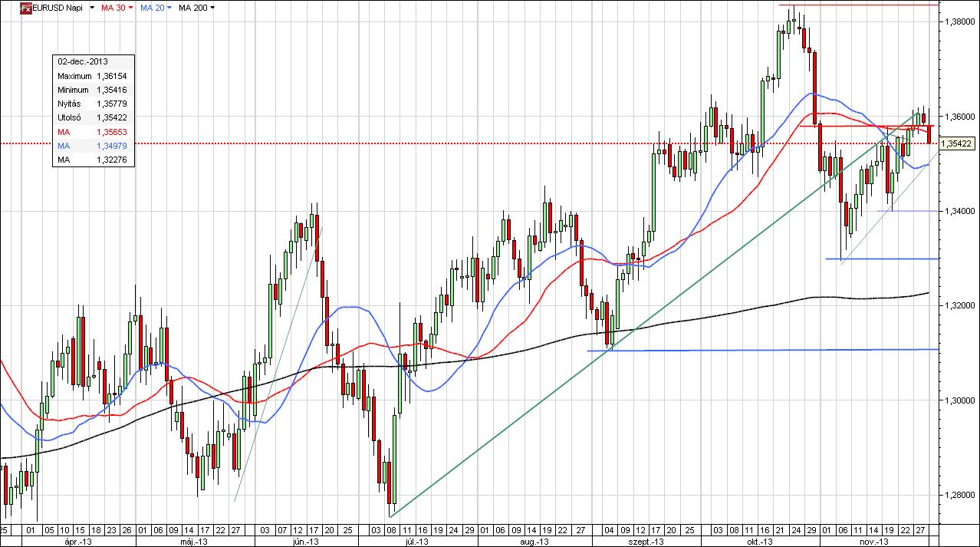Expand the MA 20 indicator dropdown

[x=169, y=8]
